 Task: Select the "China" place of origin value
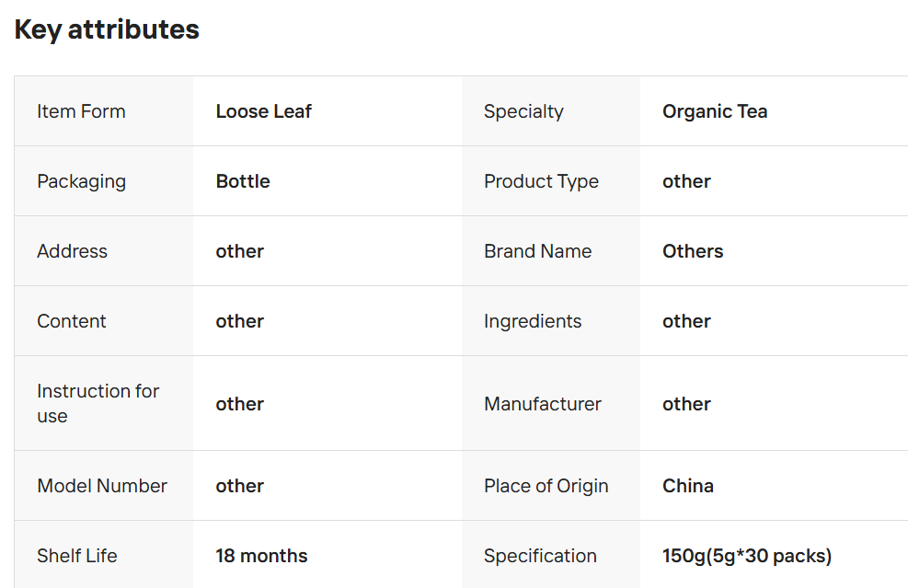[688, 486]
